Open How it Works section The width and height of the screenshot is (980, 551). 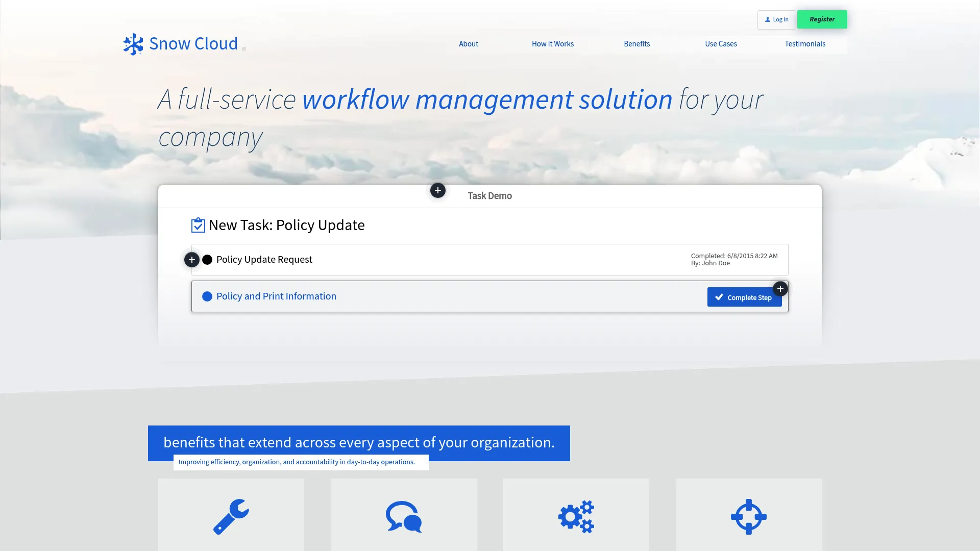pos(552,44)
